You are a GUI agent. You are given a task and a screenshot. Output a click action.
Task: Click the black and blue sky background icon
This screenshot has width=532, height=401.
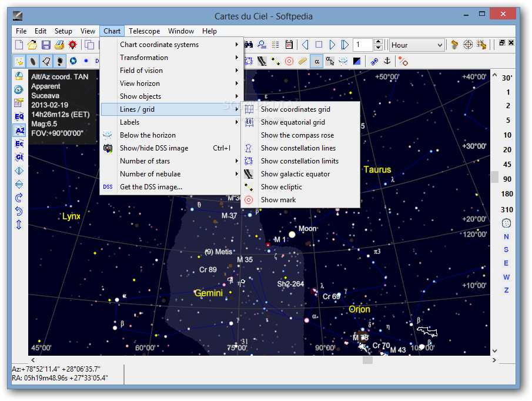[357, 61]
